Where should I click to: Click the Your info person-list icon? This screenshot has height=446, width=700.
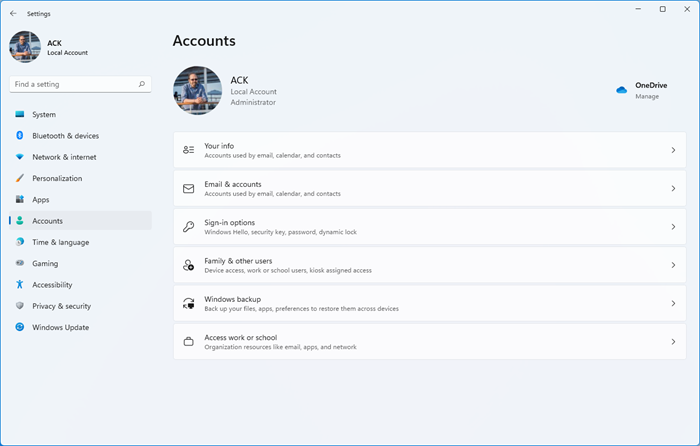(x=188, y=150)
